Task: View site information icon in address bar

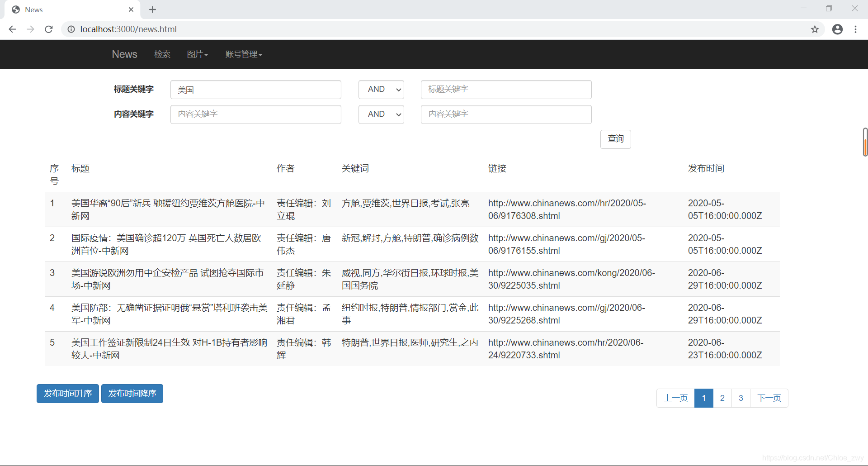Action: tap(71, 29)
